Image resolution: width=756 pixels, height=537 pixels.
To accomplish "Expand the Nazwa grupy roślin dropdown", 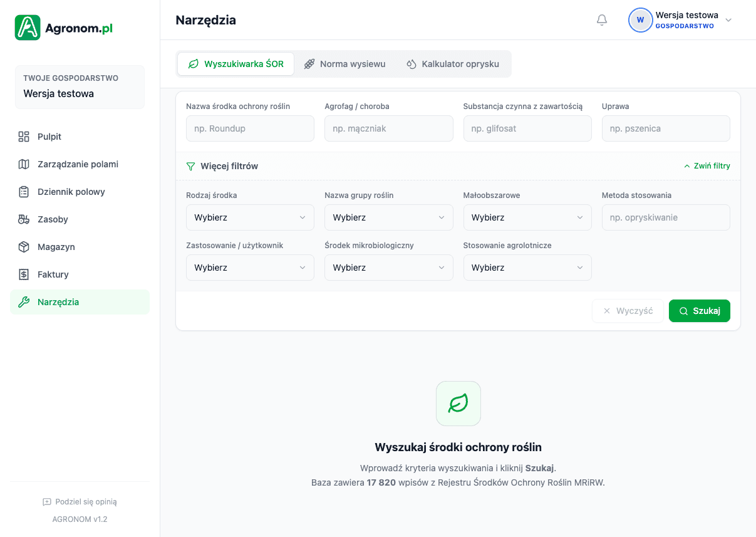I will pyautogui.click(x=388, y=217).
